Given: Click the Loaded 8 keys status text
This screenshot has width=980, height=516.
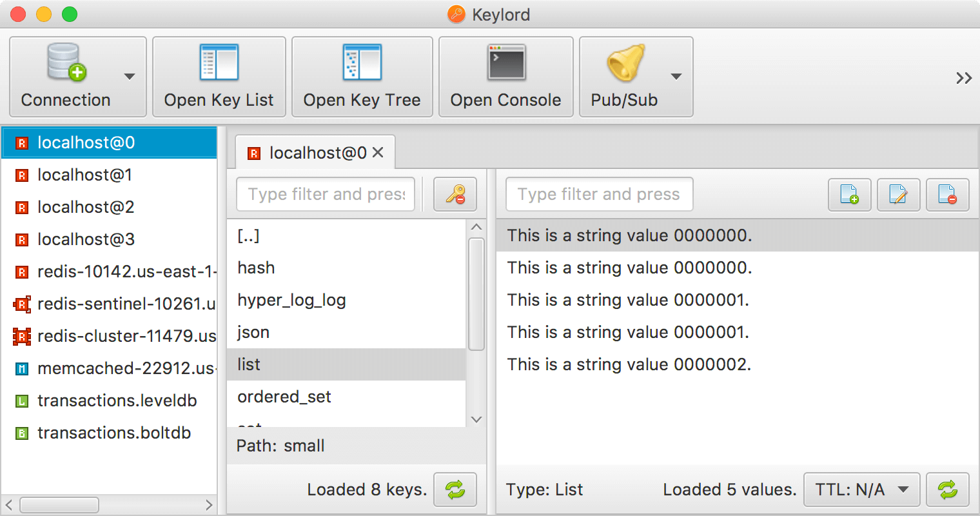Looking at the screenshot, I should 367,490.
